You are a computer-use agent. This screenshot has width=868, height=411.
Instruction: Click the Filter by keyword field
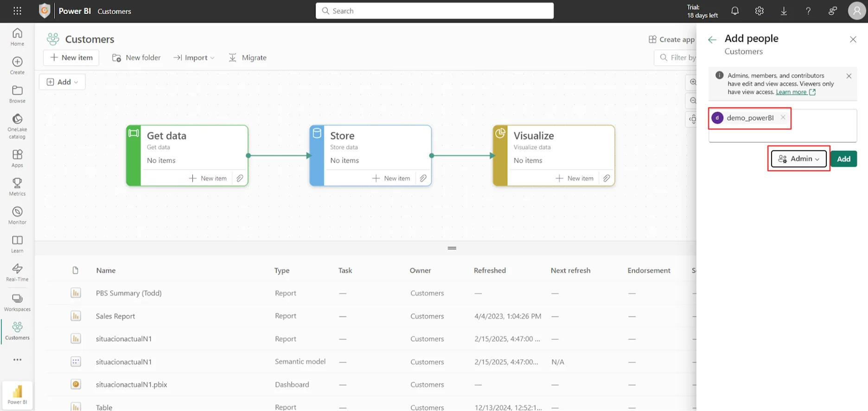click(x=675, y=58)
